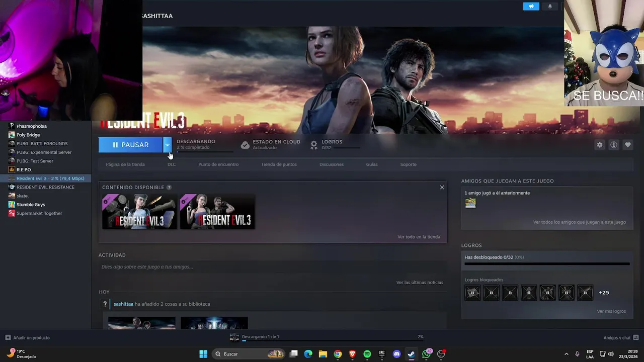The image size is (644, 362).
Task: Click Añadir un producto
Action: click(31, 337)
